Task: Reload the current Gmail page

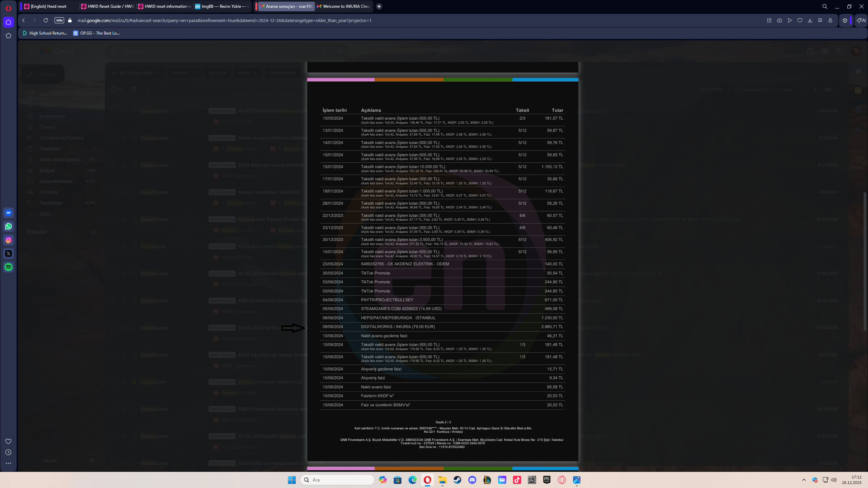Action: pyautogui.click(x=46, y=20)
